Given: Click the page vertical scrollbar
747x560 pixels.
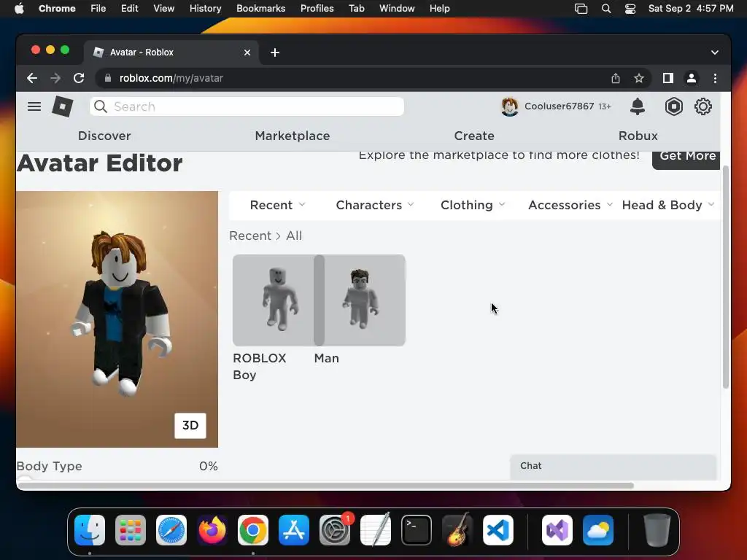Looking at the screenshot, I should coord(726,277).
